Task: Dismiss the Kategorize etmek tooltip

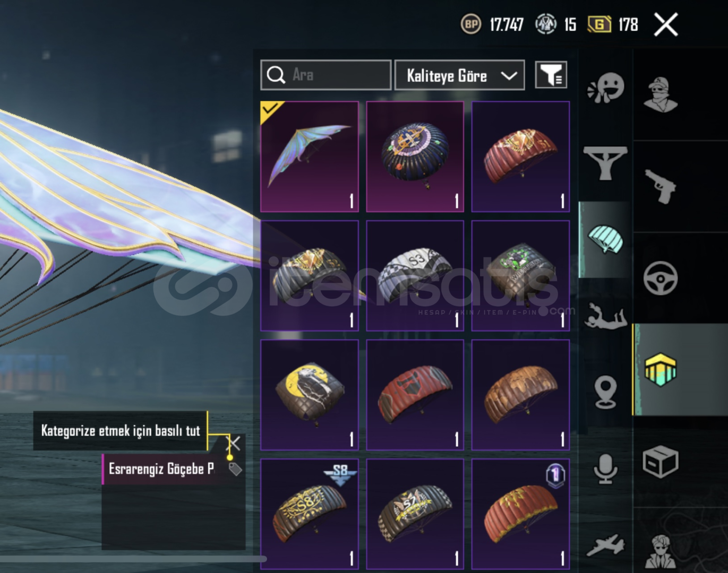Action: click(x=234, y=443)
